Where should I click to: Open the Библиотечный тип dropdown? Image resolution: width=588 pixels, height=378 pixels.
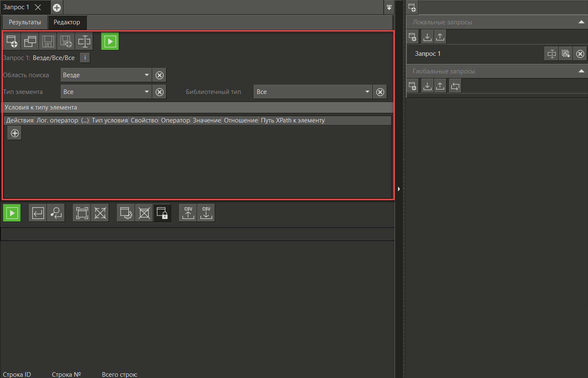tap(312, 92)
